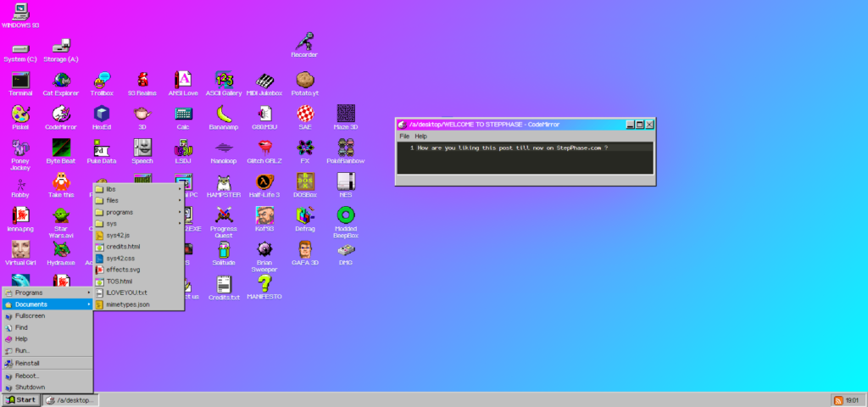
Task: Open TOS.html in the submenu
Action: [138, 282]
